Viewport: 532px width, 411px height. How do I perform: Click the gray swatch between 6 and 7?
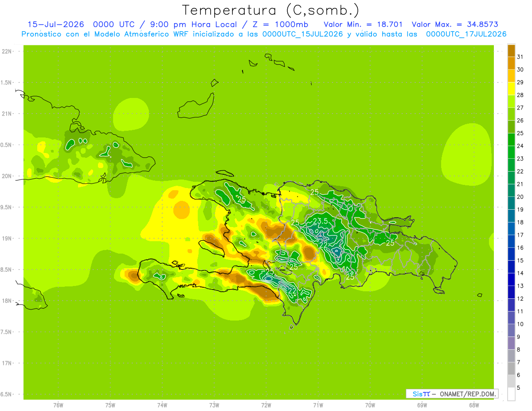[x=511, y=368]
